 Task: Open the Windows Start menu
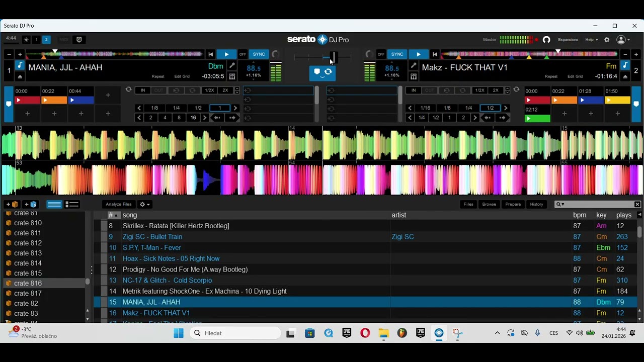click(x=179, y=333)
